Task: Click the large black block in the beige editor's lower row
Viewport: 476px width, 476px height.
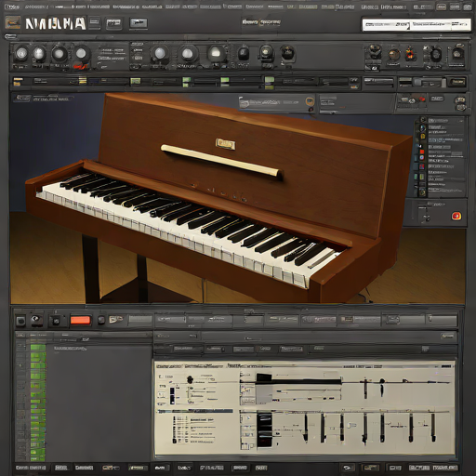Action: click(265, 430)
